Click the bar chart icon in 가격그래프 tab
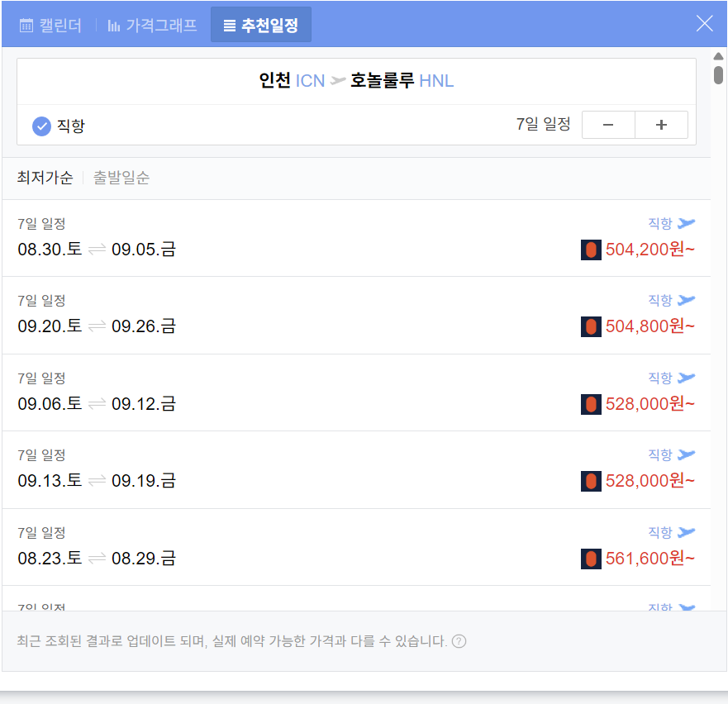This screenshot has height=704, width=728. click(x=114, y=26)
